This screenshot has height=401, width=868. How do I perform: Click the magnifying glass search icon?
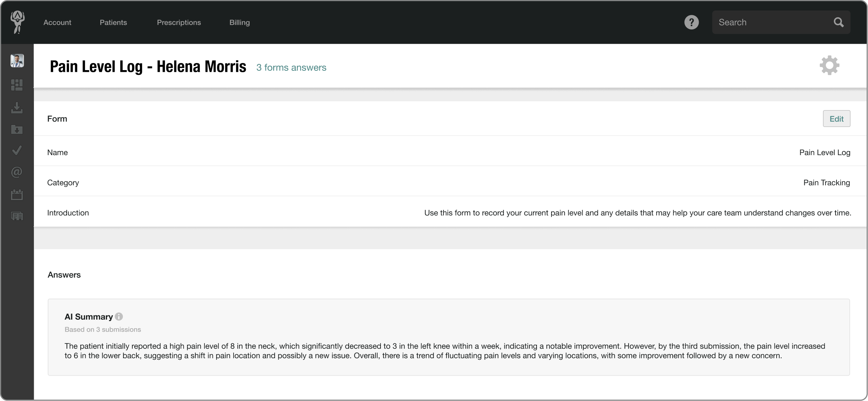(839, 22)
